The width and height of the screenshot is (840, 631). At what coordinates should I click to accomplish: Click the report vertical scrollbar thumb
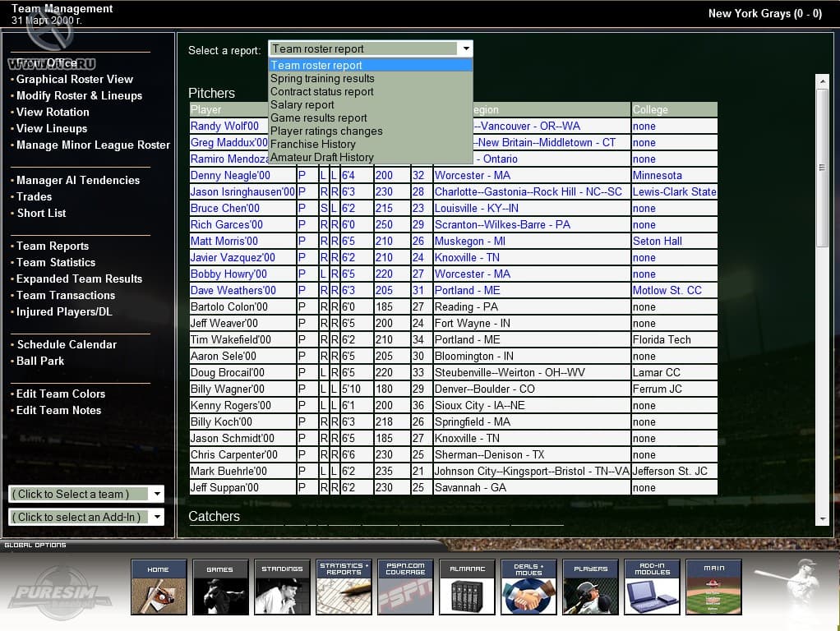[x=822, y=168]
